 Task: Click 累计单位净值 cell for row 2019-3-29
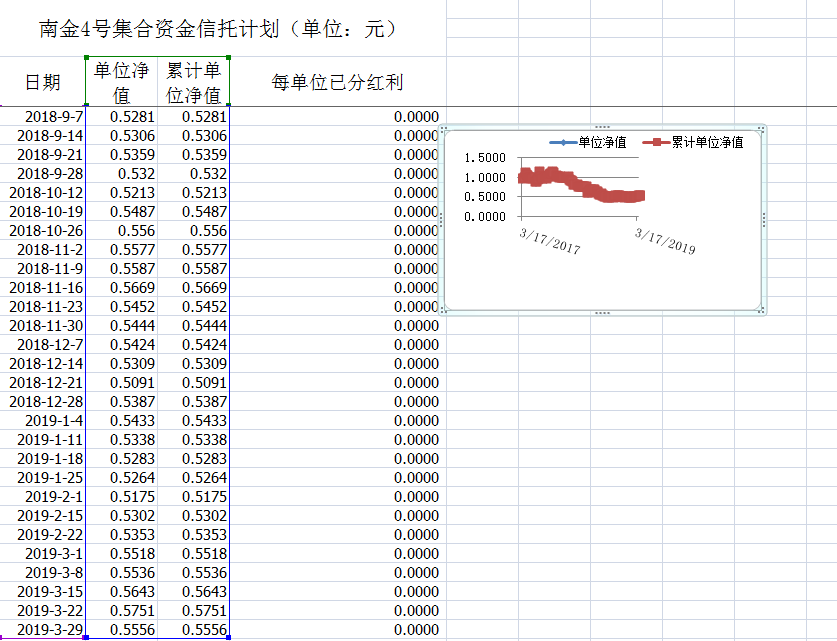point(193,629)
